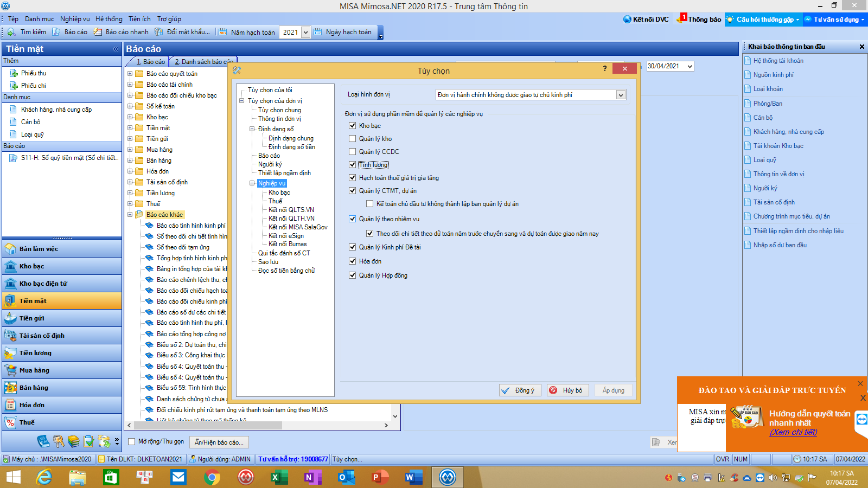Open the Xem chi tiết link
Screen dimensions: 868x488
pyautogui.click(x=793, y=432)
